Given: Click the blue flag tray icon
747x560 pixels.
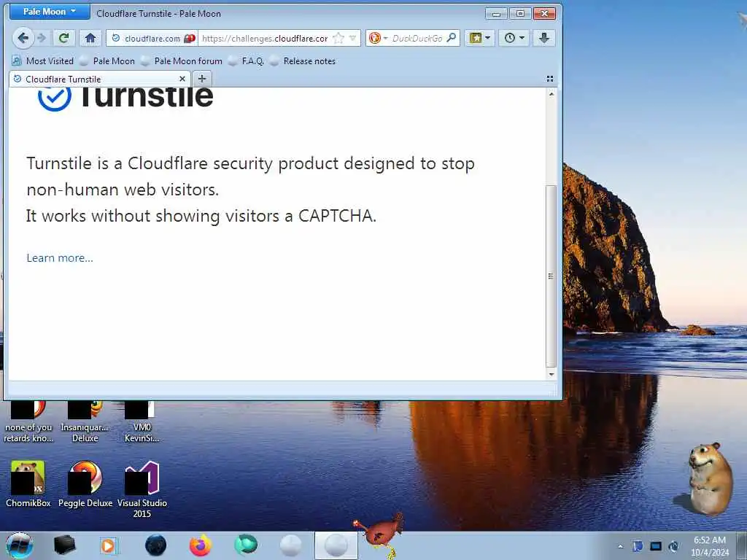Looking at the screenshot, I should click(638, 546).
